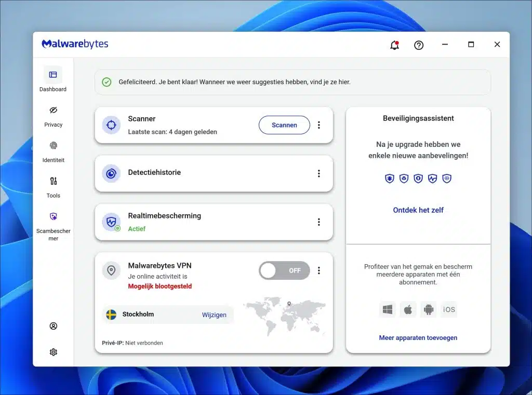The height and width of the screenshot is (395, 532).
Task: Click the Malwarebytes logo
Action: click(x=75, y=44)
